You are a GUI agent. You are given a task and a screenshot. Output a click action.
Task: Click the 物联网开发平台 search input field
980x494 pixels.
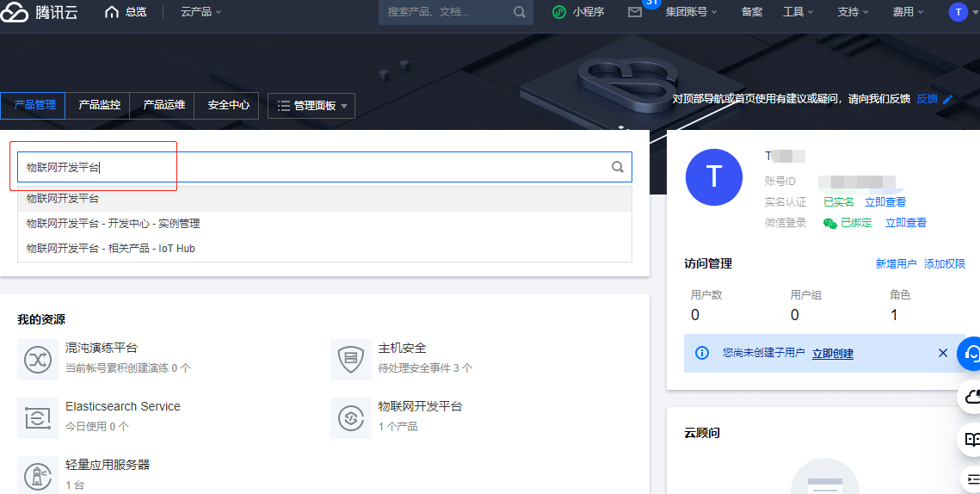(310, 167)
